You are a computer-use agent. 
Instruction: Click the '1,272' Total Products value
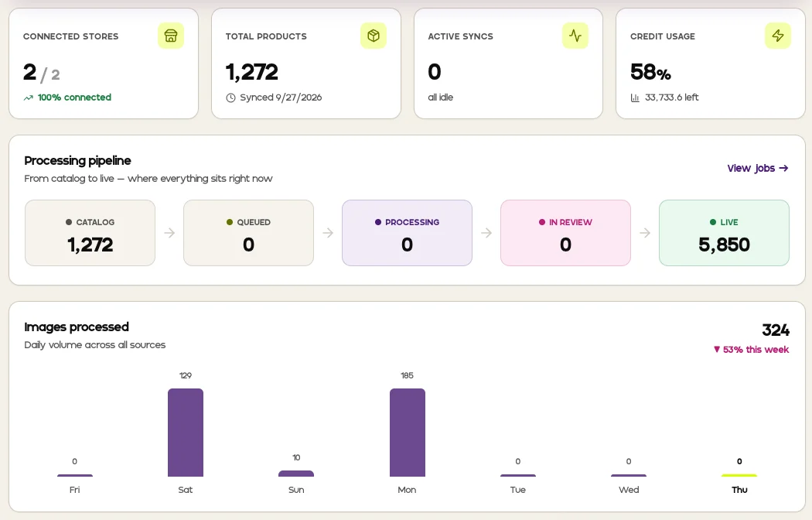[251, 72]
